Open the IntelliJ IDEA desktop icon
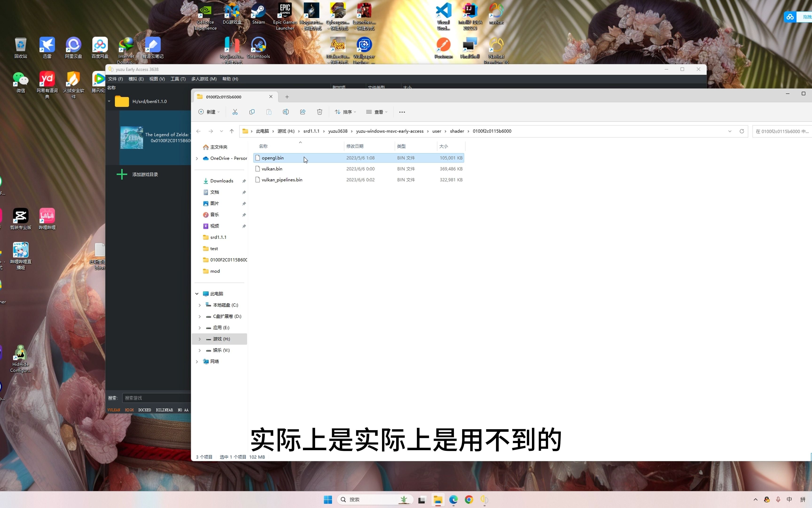The width and height of the screenshot is (812, 508). [470, 17]
